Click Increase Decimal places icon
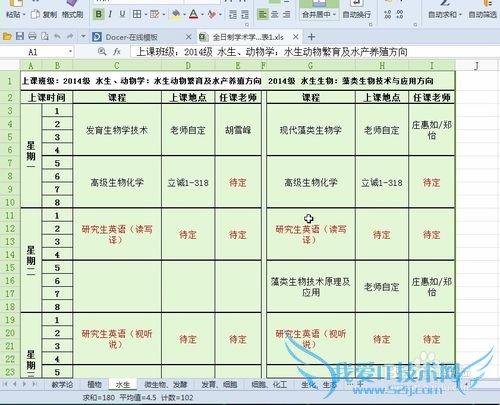500x405 pixels. click(x=387, y=14)
